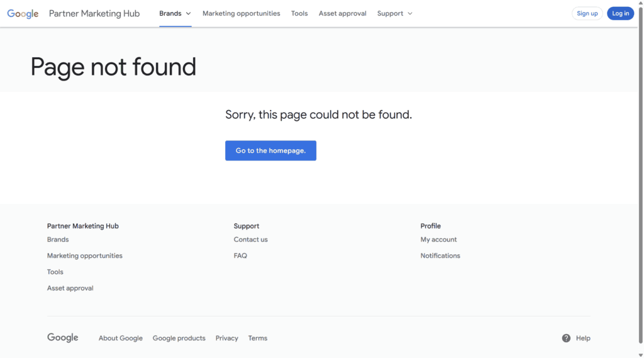Screen dimensions: 644x358
Task: Click the Partner Marketing Hub footer heading
Action: tap(82, 226)
